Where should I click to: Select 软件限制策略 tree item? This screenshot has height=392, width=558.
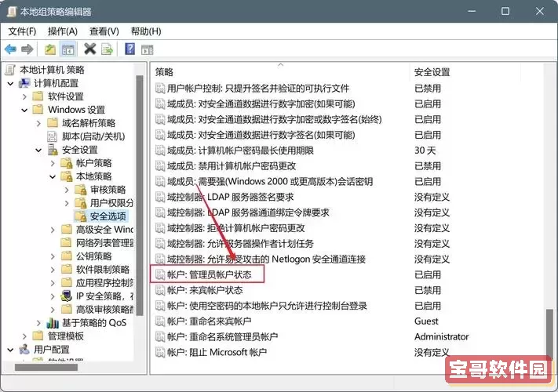103,270
